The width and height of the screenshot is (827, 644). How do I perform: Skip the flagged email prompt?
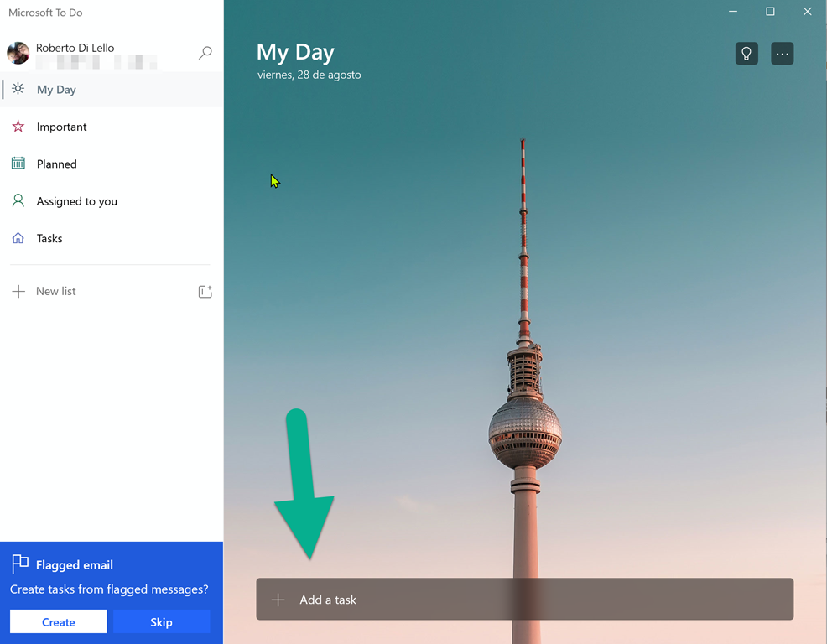tap(161, 621)
